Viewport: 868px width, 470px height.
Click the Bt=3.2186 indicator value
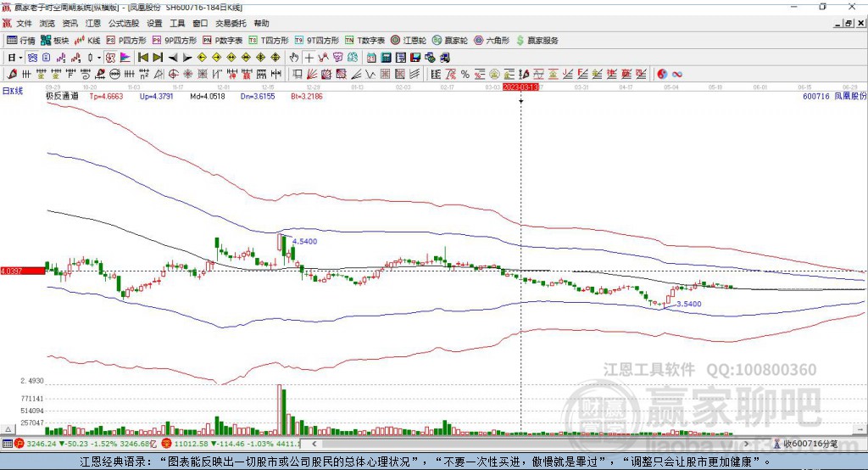pyautogui.click(x=307, y=97)
